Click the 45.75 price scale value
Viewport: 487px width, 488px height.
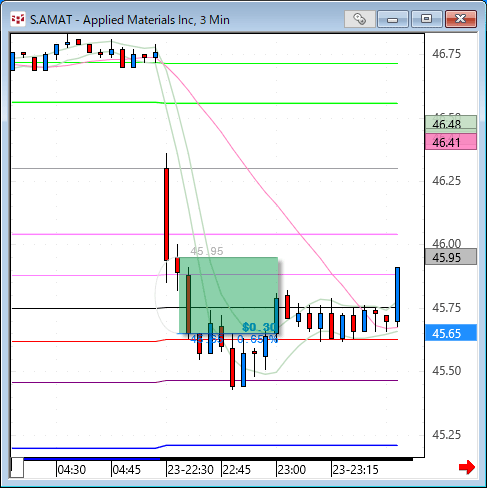click(446, 308)
